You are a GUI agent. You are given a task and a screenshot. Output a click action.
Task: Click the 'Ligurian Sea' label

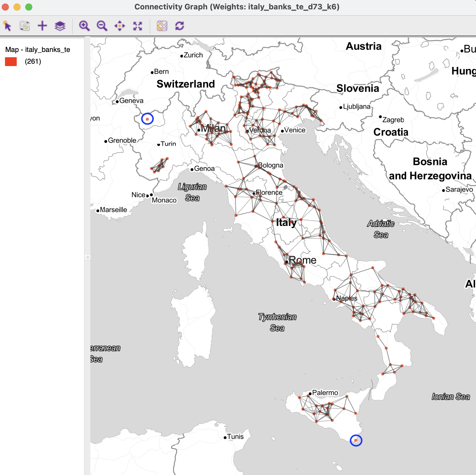[x=193, y=192]
